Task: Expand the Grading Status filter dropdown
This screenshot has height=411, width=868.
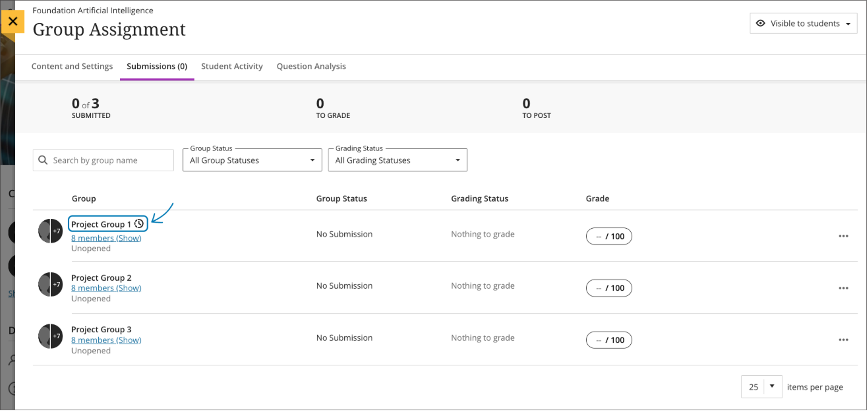Action: tap(397, 160)
